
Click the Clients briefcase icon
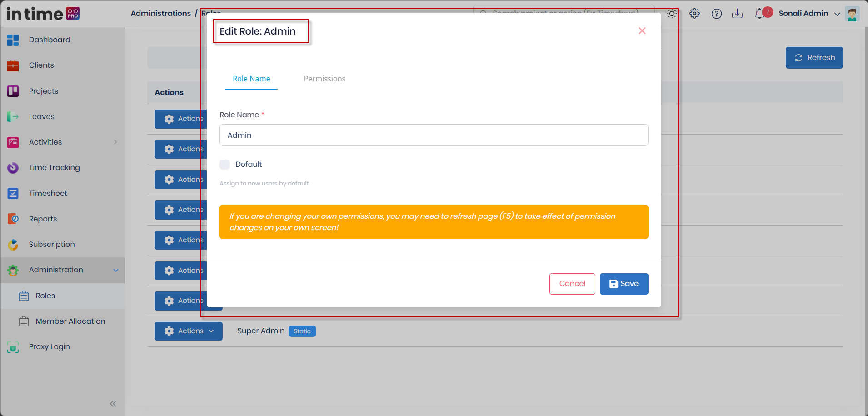[13, 65]
